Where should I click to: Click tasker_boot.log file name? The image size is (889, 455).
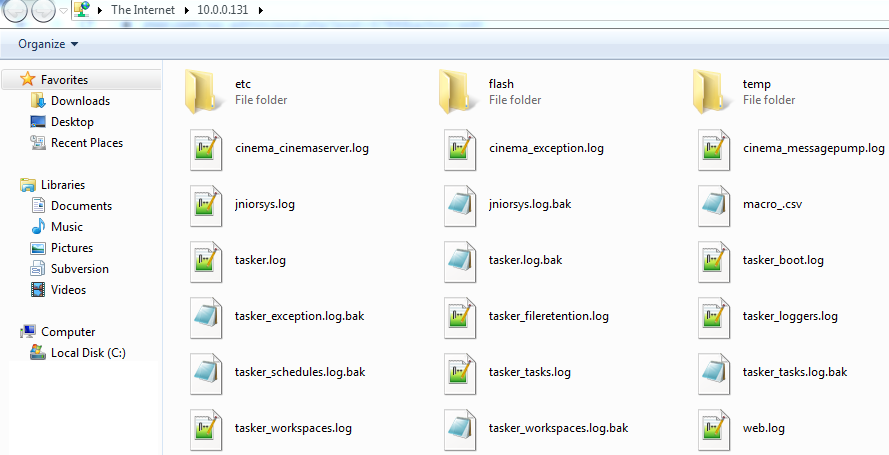coord(783,261)
